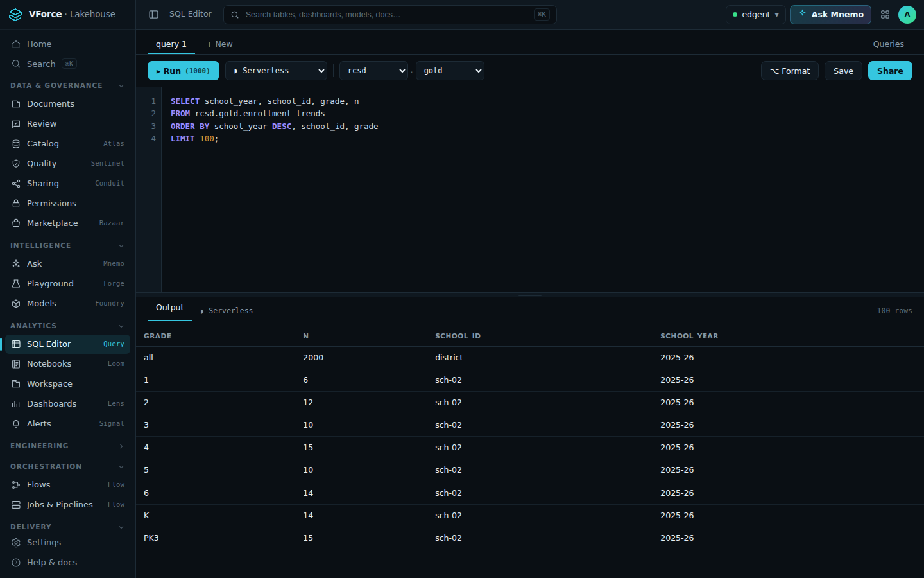The width and height of the screenshot is (924, 578).
Task: Open the edgent workspace dropdown
Action: tap(755, 14)
